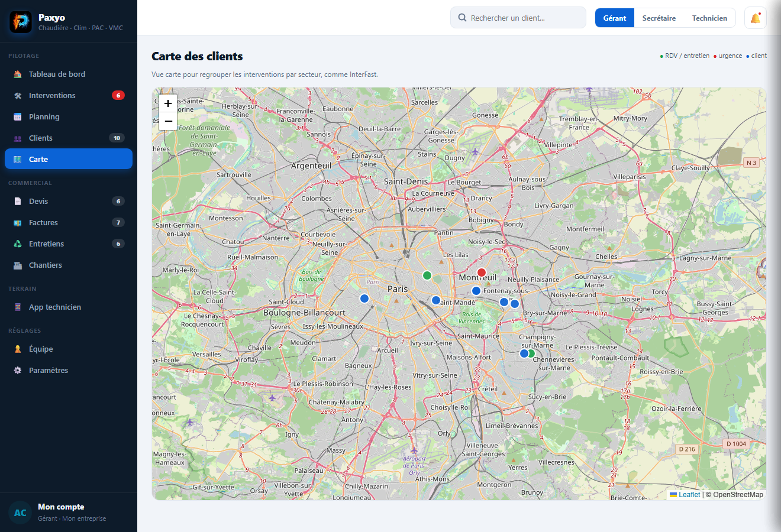Image resolution: width=781 pixels, height=532 pixels.
Task: Open the Tableau de bord page
Action: point(69,74)
